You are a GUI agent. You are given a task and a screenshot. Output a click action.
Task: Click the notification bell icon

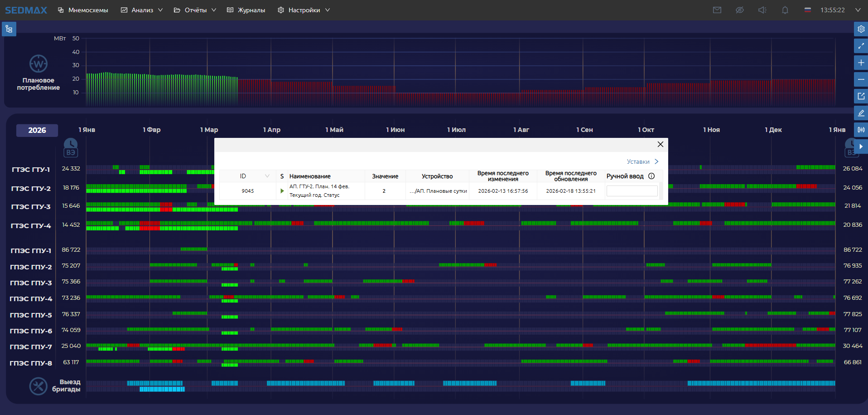pyautogui.click(x=785, y=10)
